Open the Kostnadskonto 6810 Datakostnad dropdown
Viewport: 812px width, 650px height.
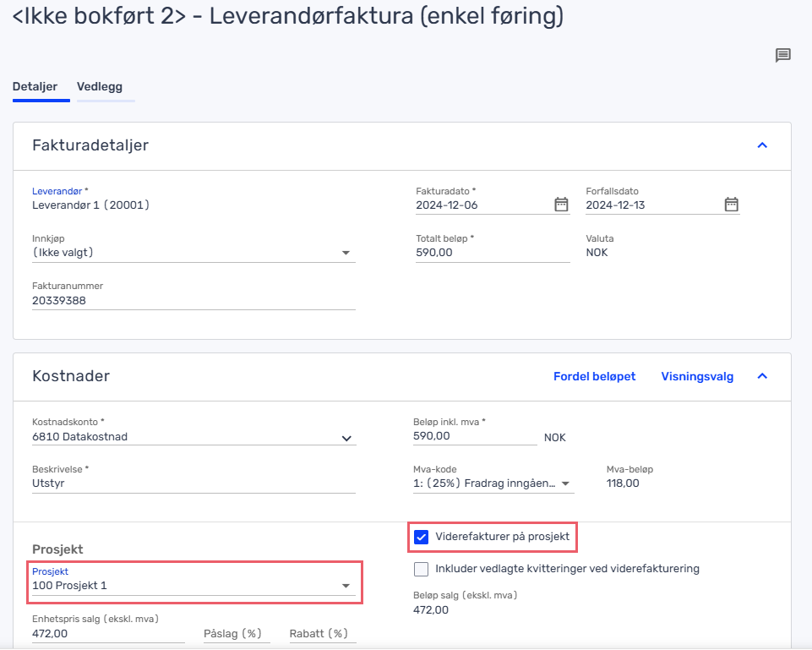click(193, 437)
